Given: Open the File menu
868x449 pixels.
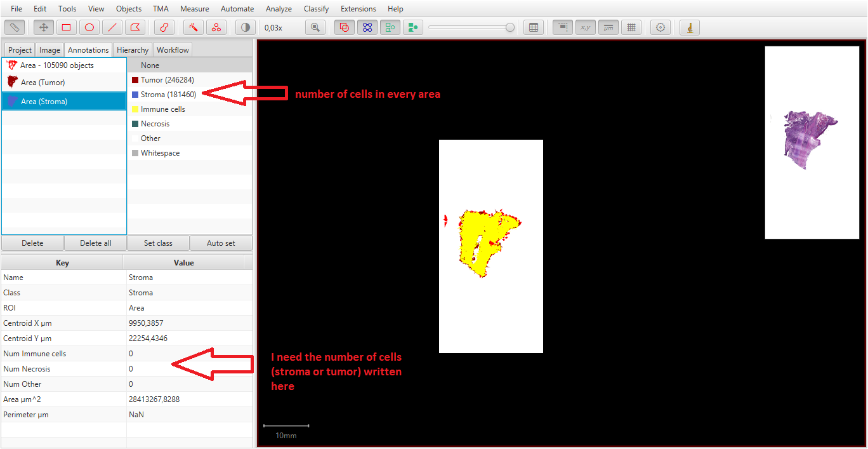Looking at the screenshot, I should click(x=16, y=9).
